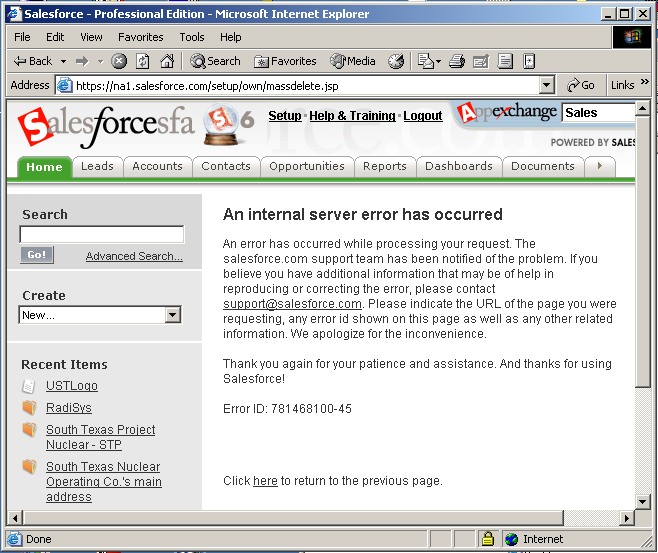This screenshot has height=553, width=658.
Task: Open the Advanced Search... link
Action: pyautogui.click(x=134, y=256)
